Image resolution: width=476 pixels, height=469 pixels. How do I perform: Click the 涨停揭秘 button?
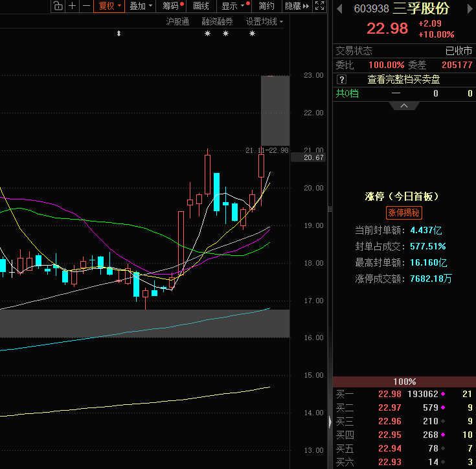(403, 212)
